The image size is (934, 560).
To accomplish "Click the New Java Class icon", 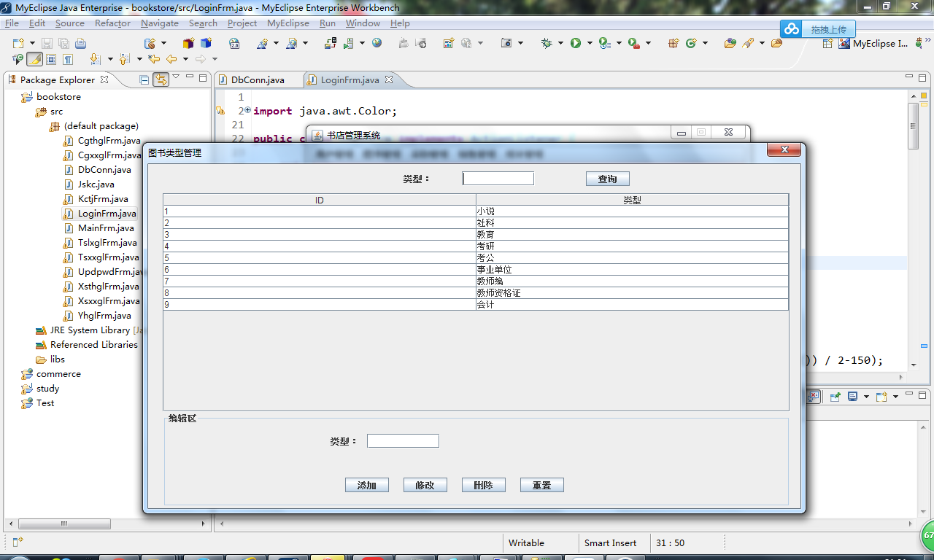I will click(x=690, y=43).
